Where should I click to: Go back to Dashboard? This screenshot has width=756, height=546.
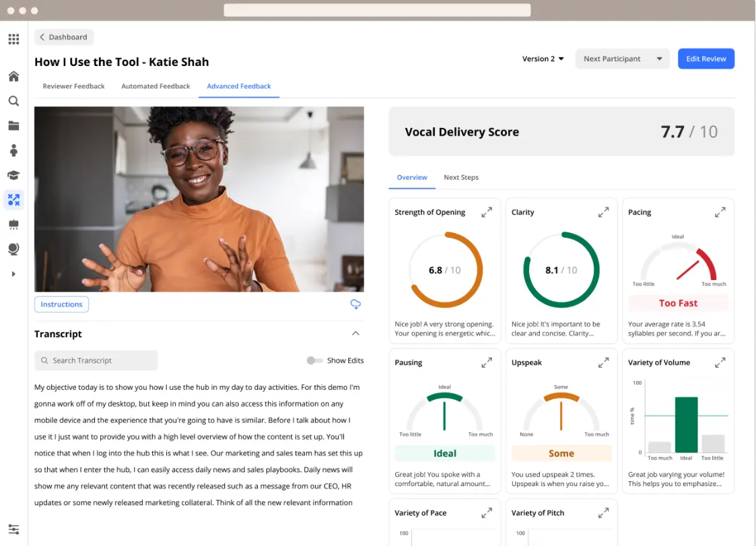point(64,37)
